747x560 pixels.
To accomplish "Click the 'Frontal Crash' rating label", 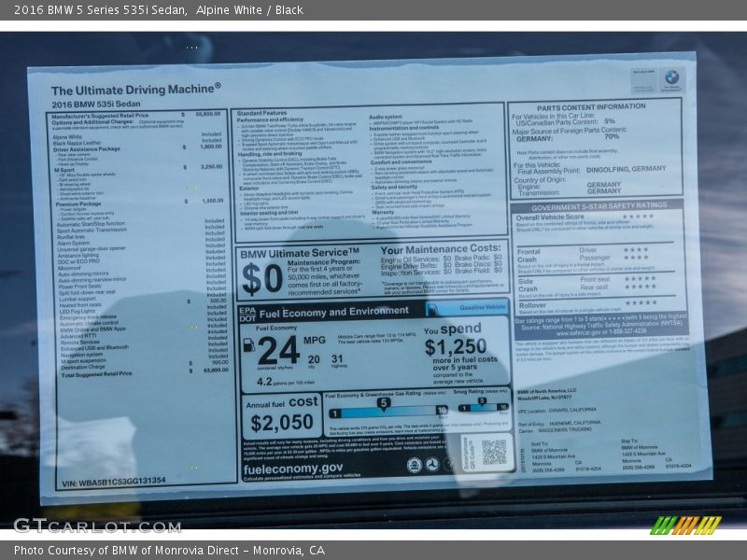I will coord(529,255).
